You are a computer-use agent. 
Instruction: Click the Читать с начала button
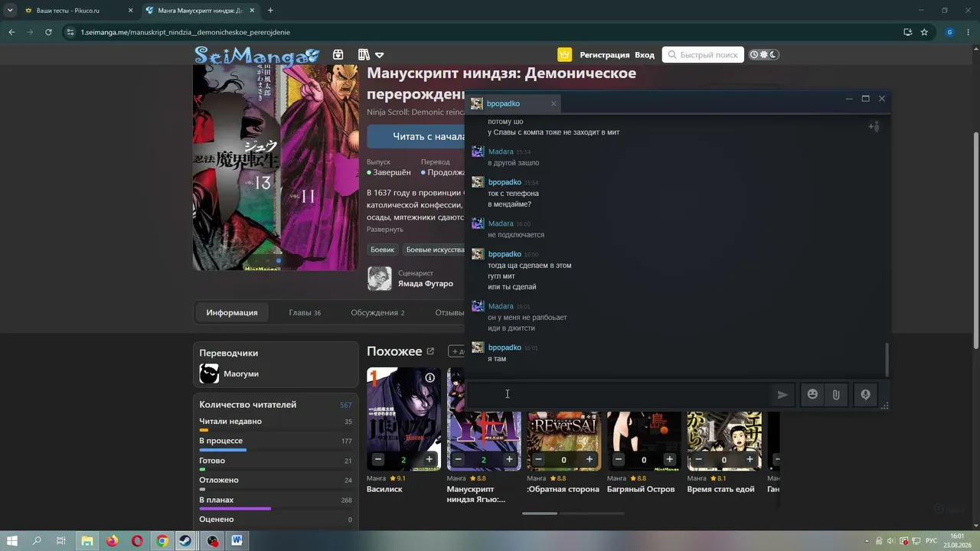(417, 136)
